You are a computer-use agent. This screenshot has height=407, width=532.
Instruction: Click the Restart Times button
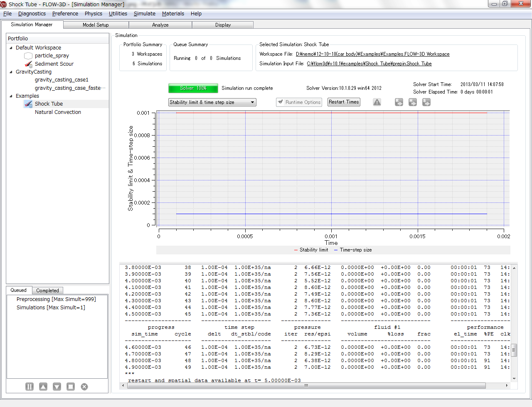click(x=344, y=102)
